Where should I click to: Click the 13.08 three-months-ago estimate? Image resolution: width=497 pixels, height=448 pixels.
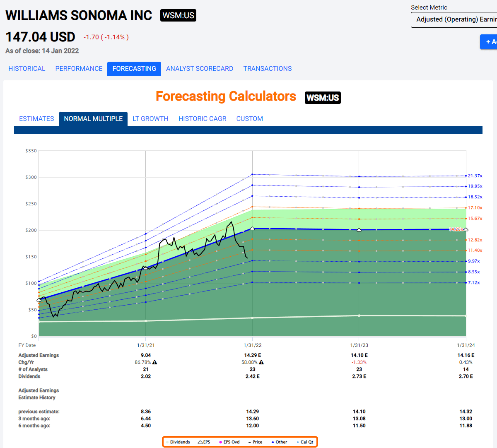(359, 419)
